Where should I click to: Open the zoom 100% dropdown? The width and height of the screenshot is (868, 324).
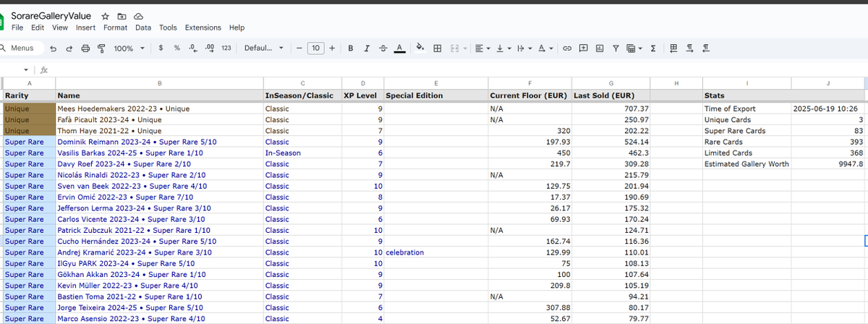(129, 48)
